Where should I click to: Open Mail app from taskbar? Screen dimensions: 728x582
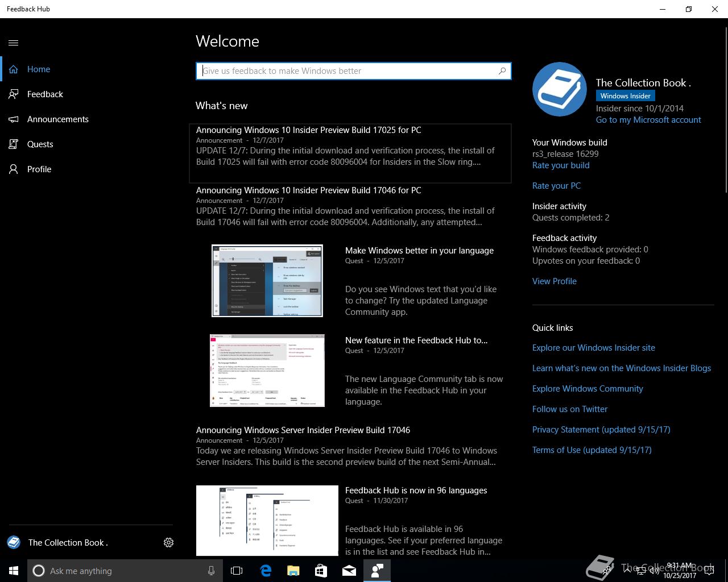pyautogui.click(x=349, y=571)
